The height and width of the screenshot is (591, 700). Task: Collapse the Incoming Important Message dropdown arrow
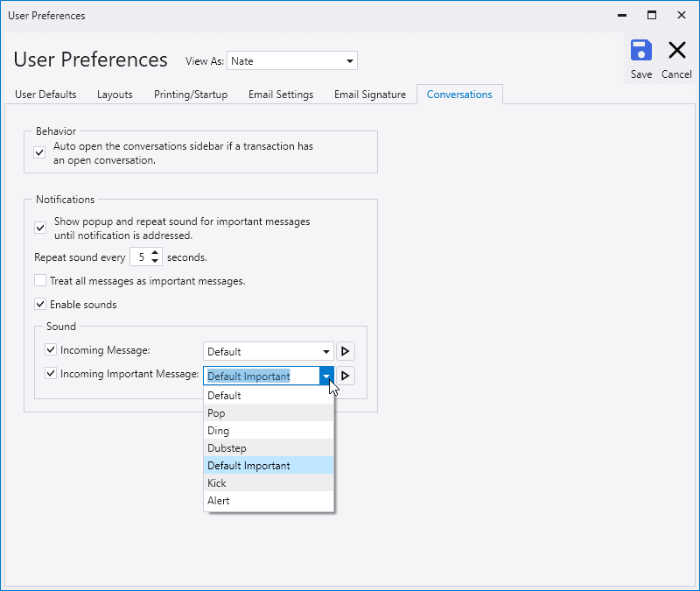click(x=326, y=376)
